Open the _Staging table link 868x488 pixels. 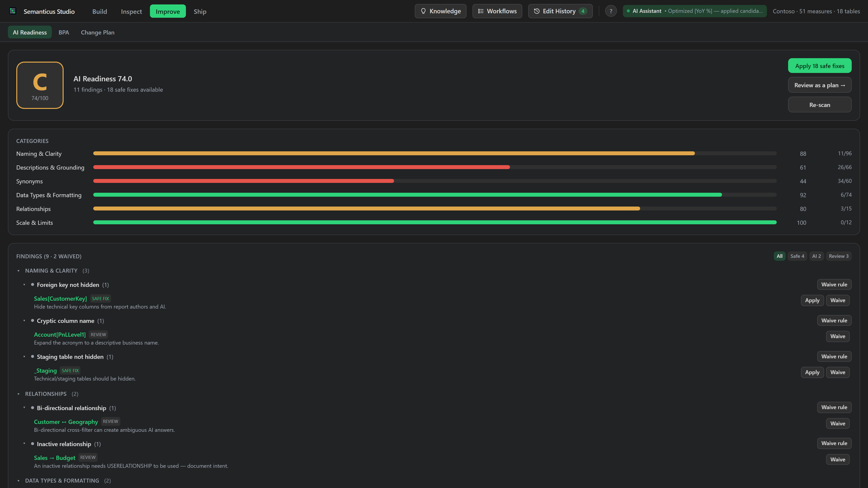pos(45,371)
